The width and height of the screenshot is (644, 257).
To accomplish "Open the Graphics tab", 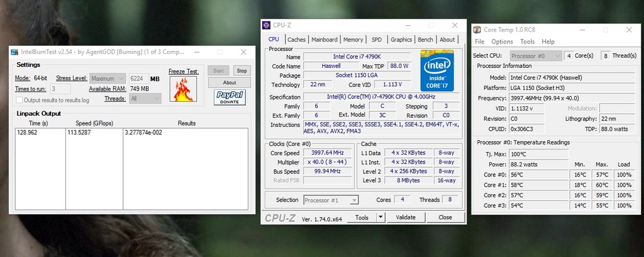I will (x=401, y=40).
